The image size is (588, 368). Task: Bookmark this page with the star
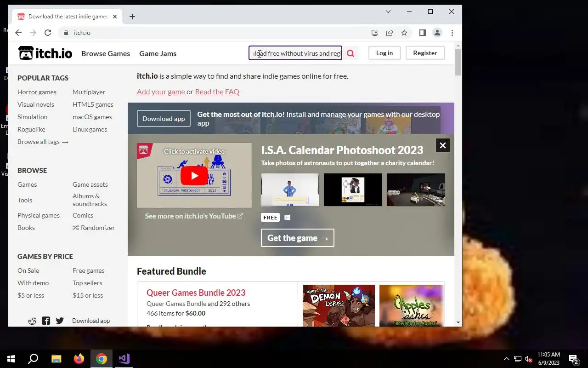click(404, 33)
